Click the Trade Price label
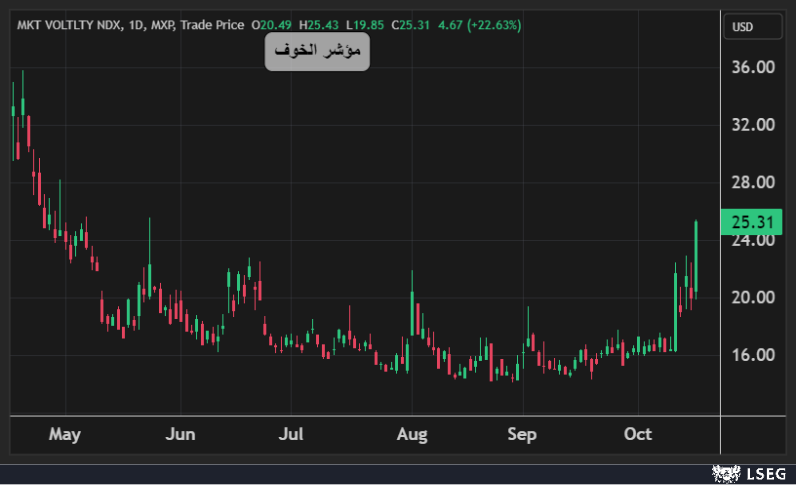 coord(214,25)
